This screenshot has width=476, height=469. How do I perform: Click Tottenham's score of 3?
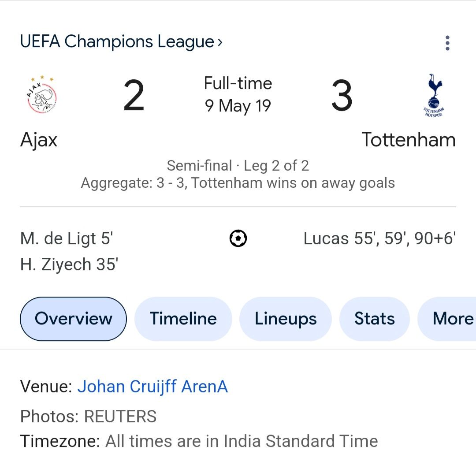[342, 96]
